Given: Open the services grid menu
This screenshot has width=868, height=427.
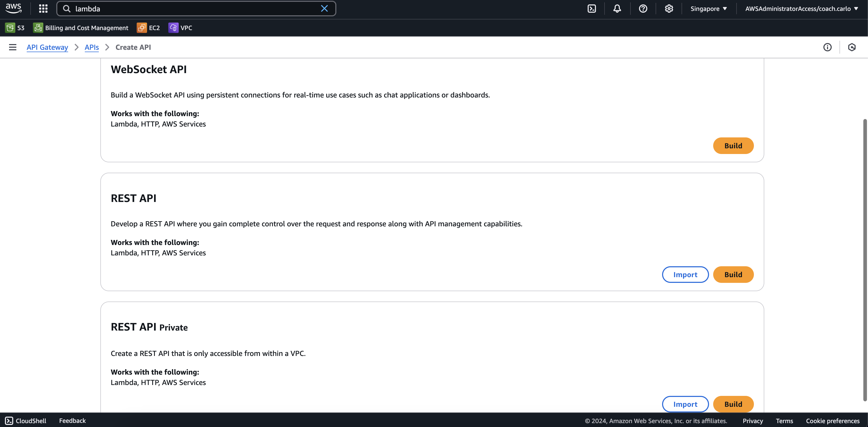Looking at the screenshot, I should 43,8.
